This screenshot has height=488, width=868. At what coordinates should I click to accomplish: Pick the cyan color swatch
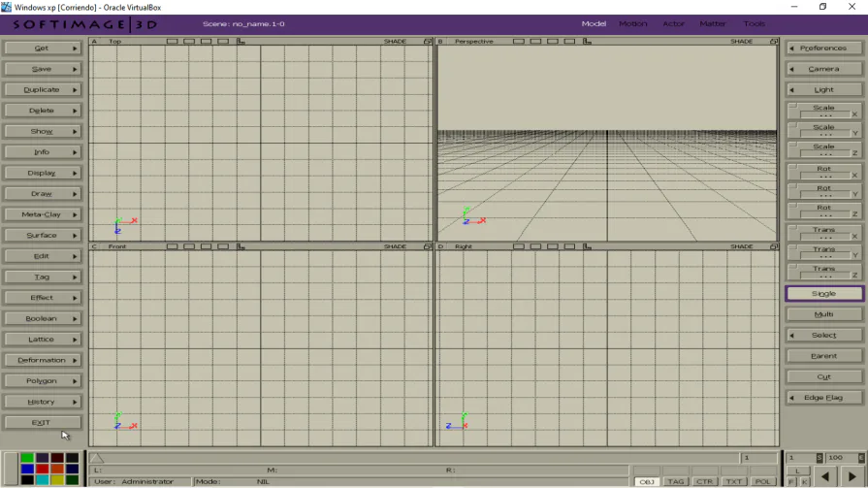pyautogui.click(x=42, y=479)
